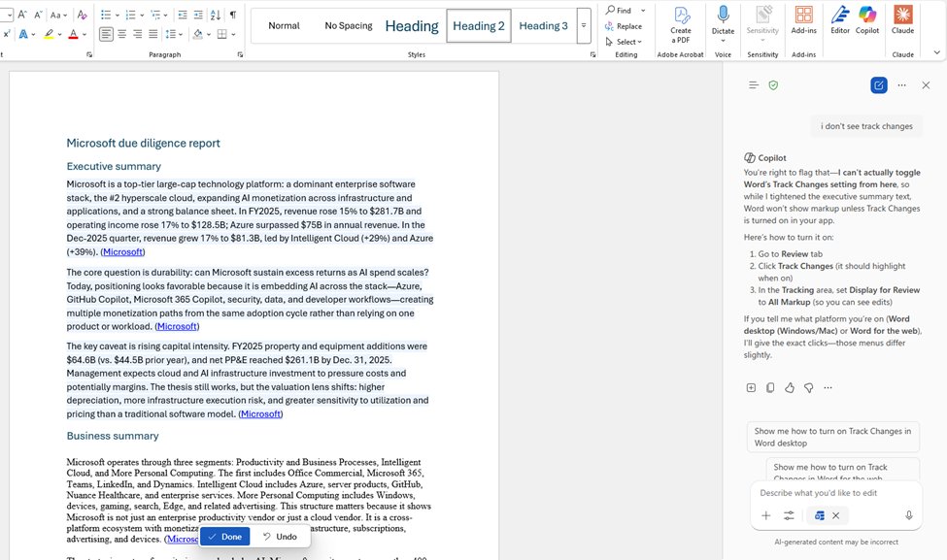Viewport: 947px width, 560px height.
Task: Apply numbered list formatting
Action: click(x=130, y=15)
